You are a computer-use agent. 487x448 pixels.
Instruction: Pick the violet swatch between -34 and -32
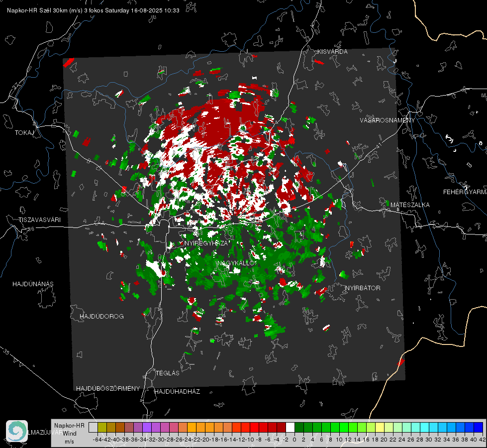147,427
